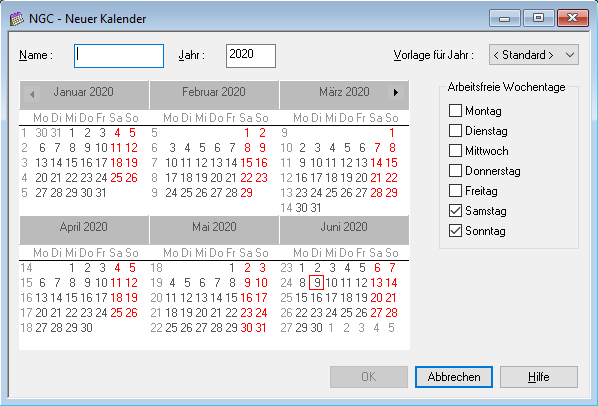Viewport: 598px width, 406px height.
Task: Toggle the Mittwoch checkbox
Action: click(455, 151)
